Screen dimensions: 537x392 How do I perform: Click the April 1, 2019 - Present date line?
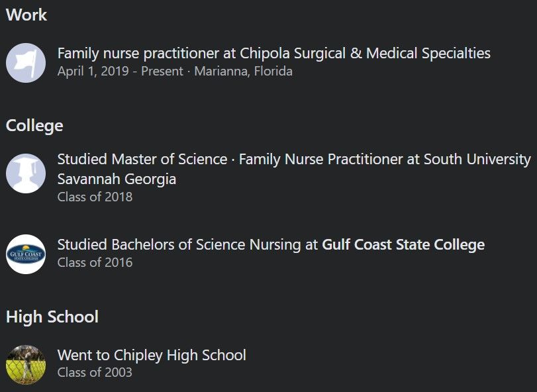(121, 72)
